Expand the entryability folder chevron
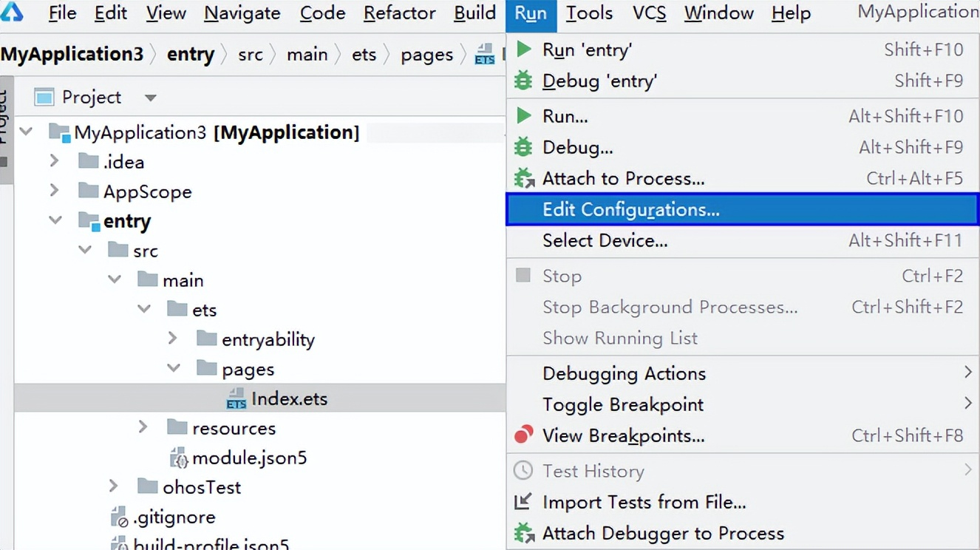Image resolution: width=980 pixels, height=550 pixels. [x=172, y=338]
